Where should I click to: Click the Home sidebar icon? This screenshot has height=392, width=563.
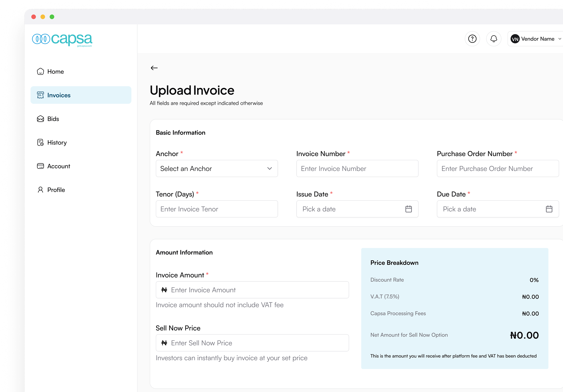pyautogui.click(x=40, y=72)
